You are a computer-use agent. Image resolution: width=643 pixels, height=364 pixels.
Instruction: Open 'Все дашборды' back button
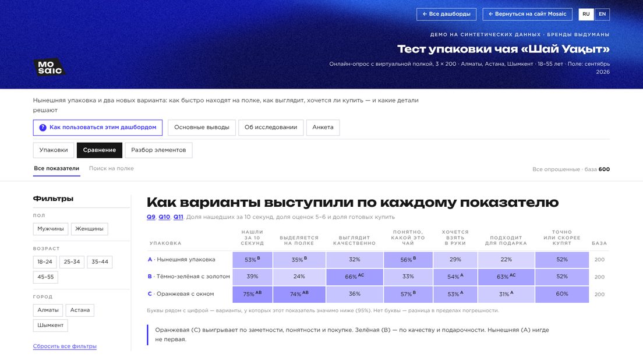click(x=446, y=14)
